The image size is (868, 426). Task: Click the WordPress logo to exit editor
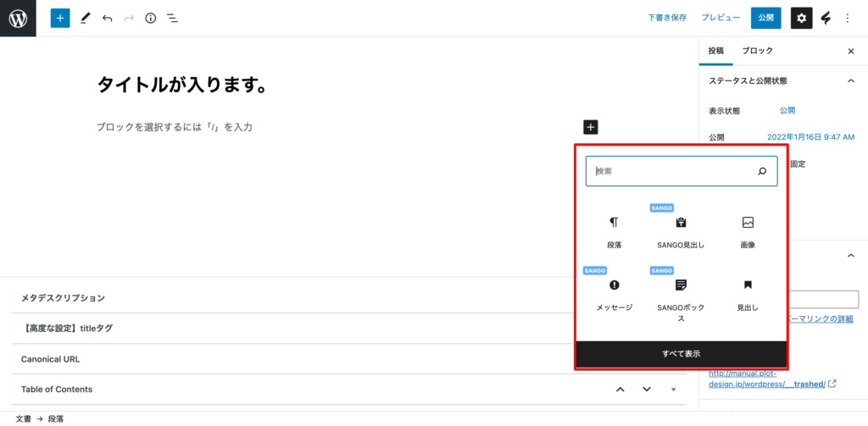[x=18, y=18]
